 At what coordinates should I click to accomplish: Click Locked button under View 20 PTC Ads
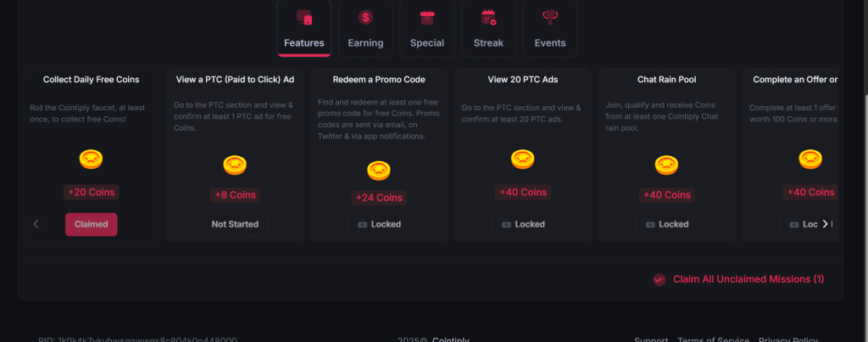pos(523,224)
